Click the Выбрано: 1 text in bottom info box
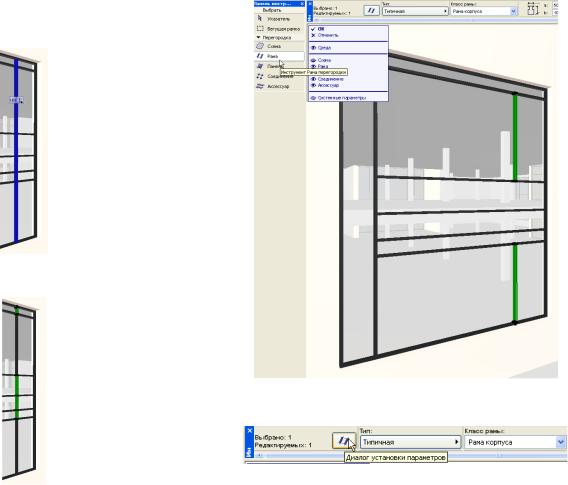 (273, 437)
